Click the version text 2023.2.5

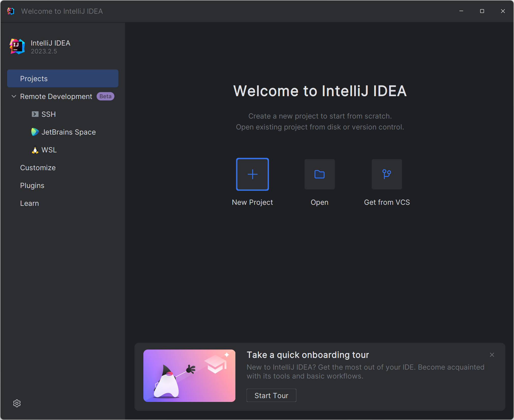(44, 51)
